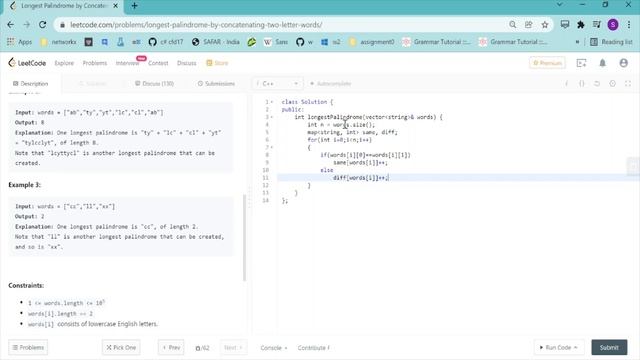Toggle the Autocomplete option
The image size is (640, 360).
331,83
